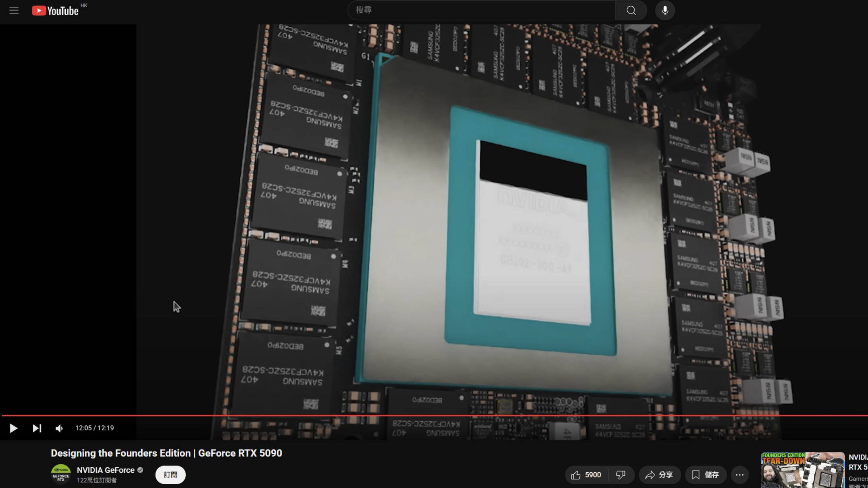Go to YouTube home via logo
Viewport: 868px width, 488px height.
point(55,11)
